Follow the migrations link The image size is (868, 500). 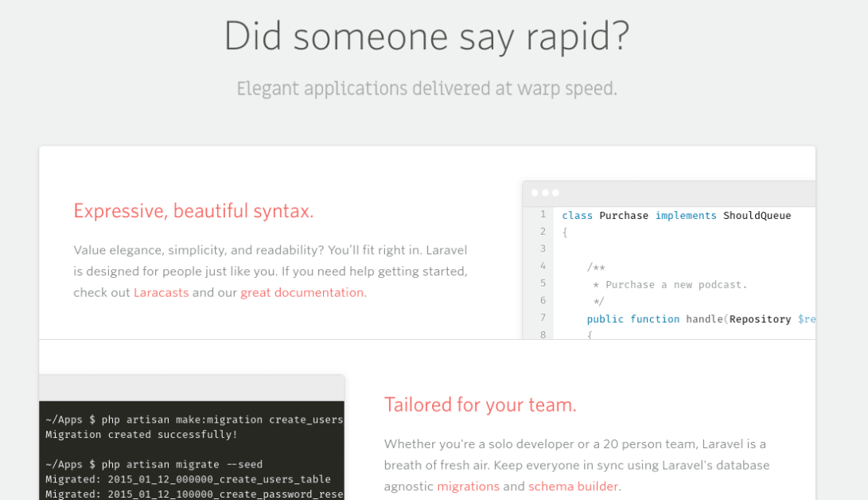coord(469,486)
